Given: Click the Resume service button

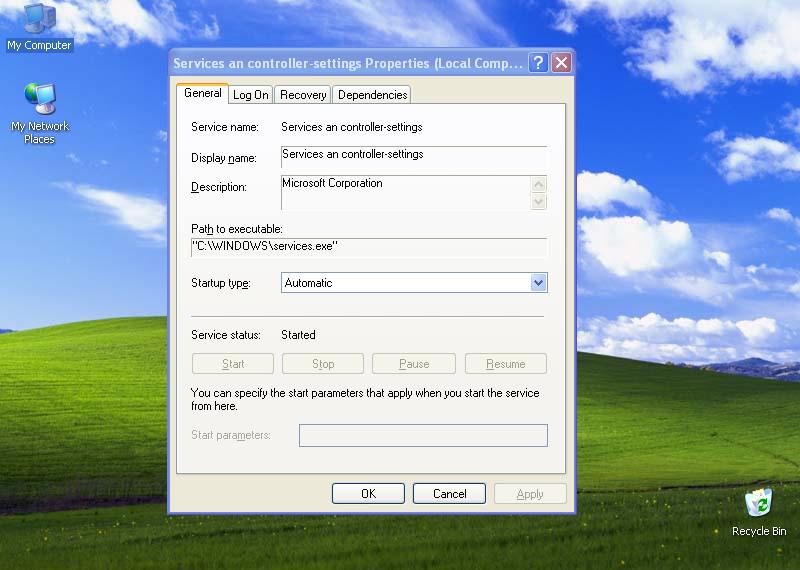Looking at the screenshot, I should 506,364.
